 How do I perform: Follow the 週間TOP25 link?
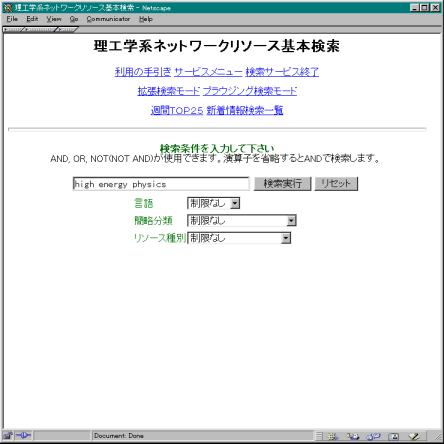[177, 110]
